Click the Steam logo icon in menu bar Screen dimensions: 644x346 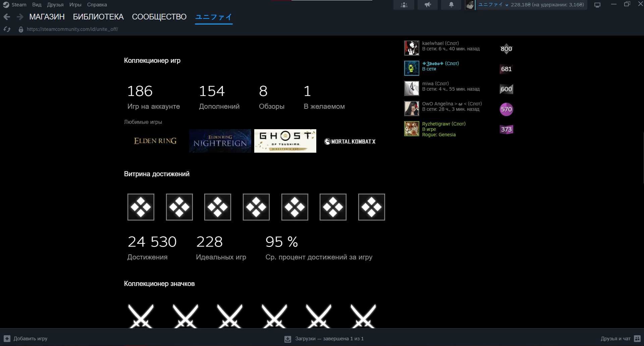click(6, 5)
